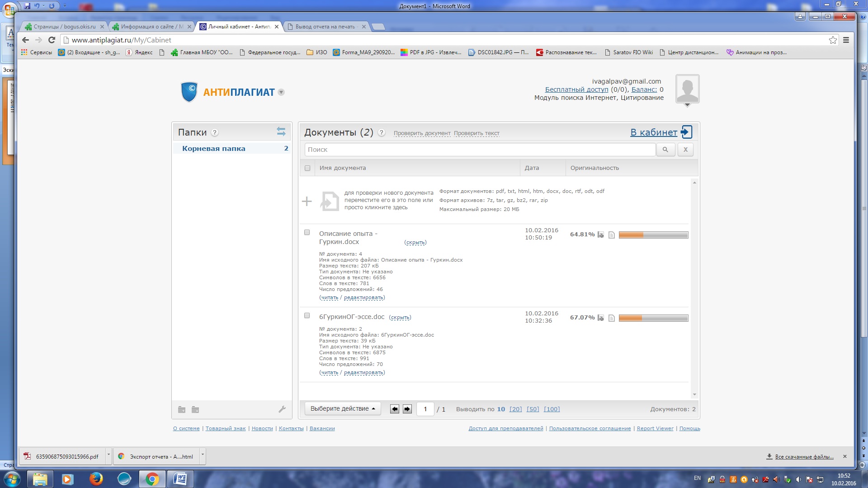Image resolution: width=868 pixels, height=488 pixels.
Task: Click the document upload icon in the drop area
Action: [x=330, y=201]
